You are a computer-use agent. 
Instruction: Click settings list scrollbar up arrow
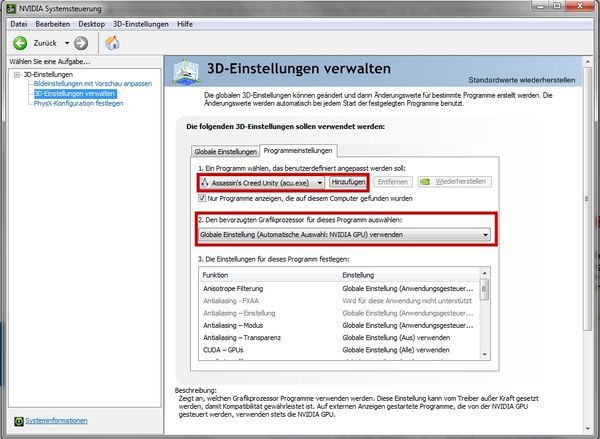pos(485,273)
